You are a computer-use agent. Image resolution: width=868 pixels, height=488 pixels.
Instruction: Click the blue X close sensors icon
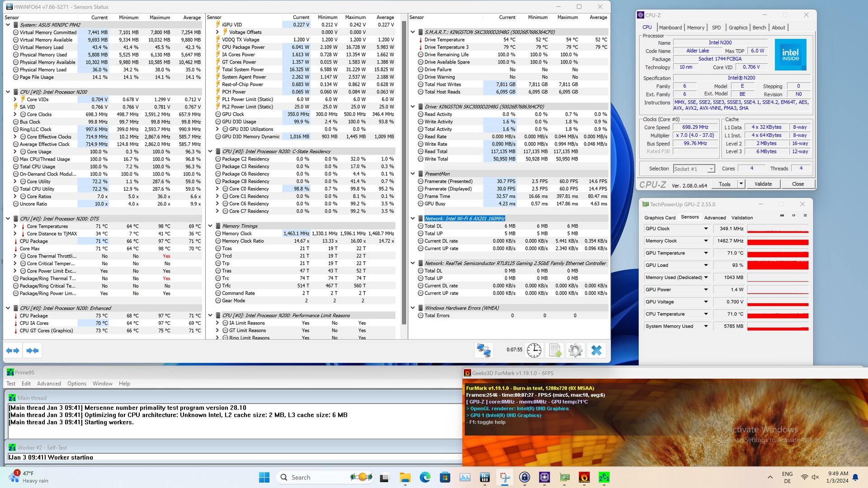point(596,350)
